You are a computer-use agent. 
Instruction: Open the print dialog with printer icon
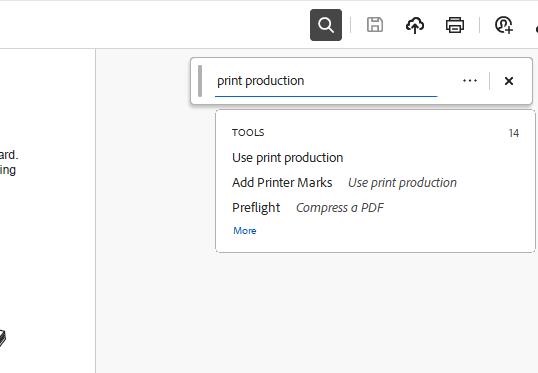455,25
